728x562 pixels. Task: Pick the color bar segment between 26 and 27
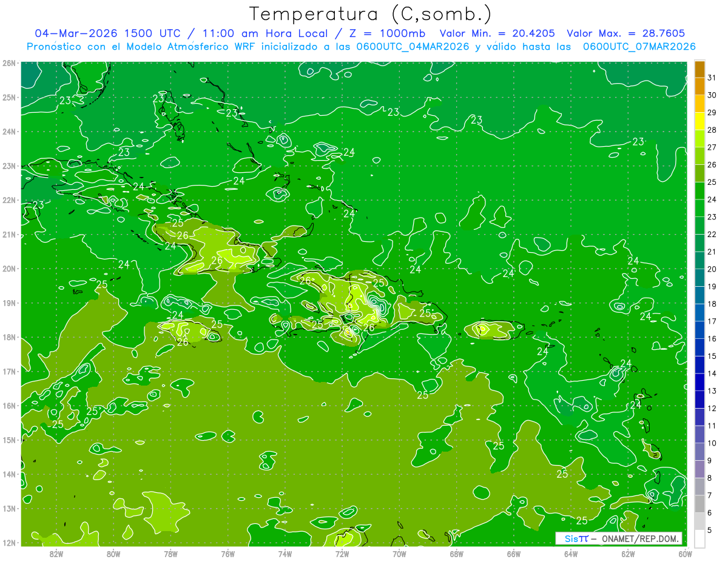(x=699, y=156)
